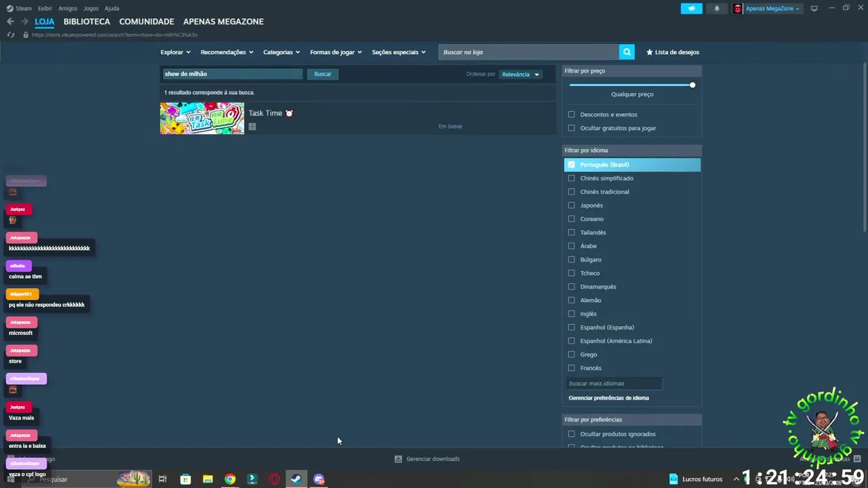This screenshot has width=868, height=488.
Task: Open the Ajuda menu
Action: (x=112, y=8)
